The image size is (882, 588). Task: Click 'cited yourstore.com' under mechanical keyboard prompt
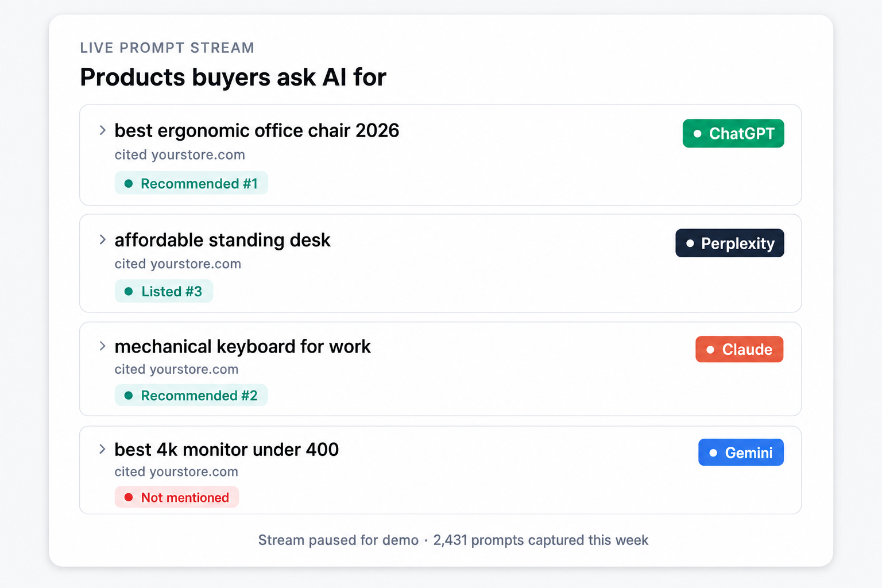(176, 369)
